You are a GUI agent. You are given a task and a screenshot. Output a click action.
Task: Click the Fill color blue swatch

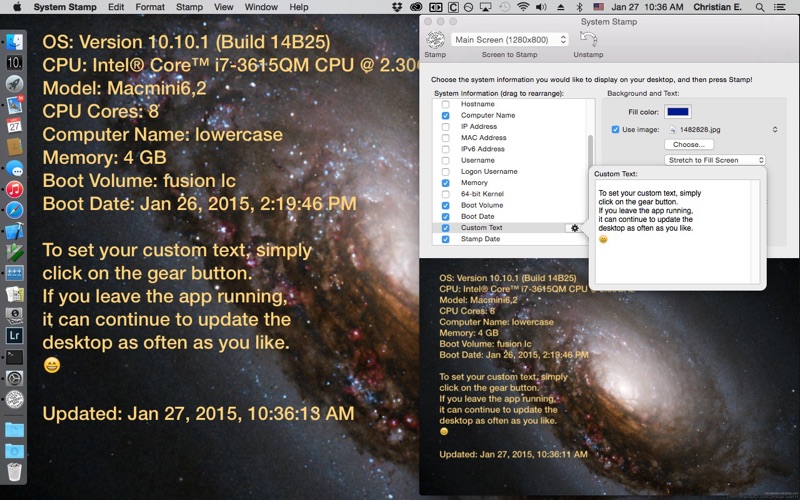click(x=678, y=112)
